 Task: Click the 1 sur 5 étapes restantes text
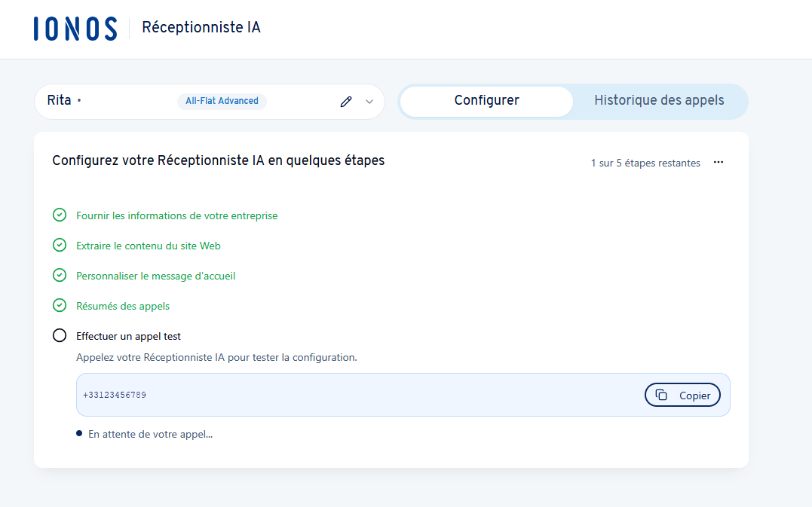645,163
